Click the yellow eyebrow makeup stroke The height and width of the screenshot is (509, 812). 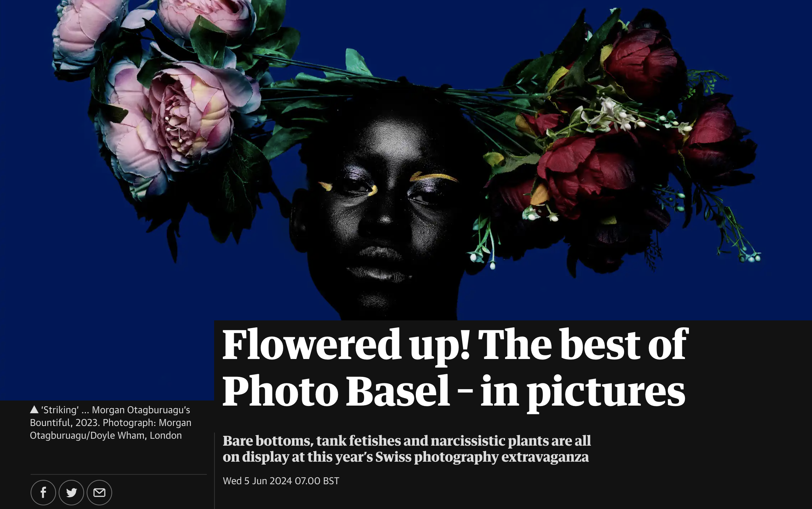click(x=434, y=177)
